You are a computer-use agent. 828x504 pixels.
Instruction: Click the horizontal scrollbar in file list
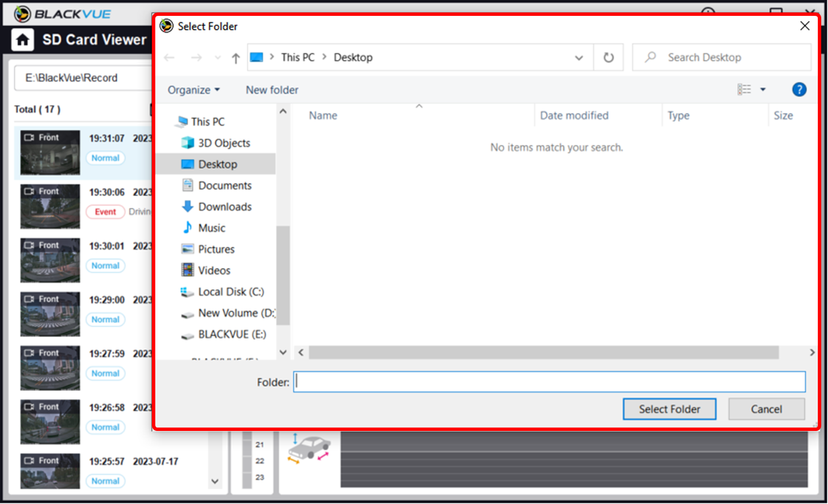pyautogui.click(x=543, y=353)
